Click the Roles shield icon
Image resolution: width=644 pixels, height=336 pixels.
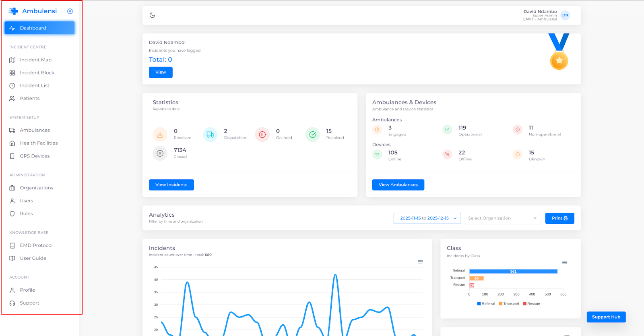click(12, 214)
